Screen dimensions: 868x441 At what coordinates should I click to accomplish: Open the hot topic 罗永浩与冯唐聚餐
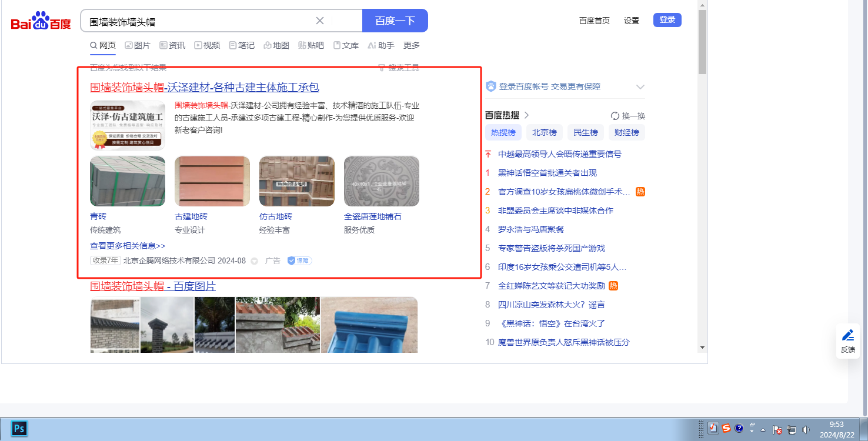tap(531, 229)
